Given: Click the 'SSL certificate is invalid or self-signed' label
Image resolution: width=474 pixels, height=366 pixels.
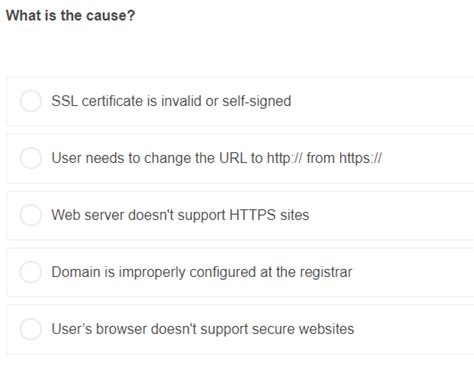Looking at the screenshot, I should pos(171,101).
